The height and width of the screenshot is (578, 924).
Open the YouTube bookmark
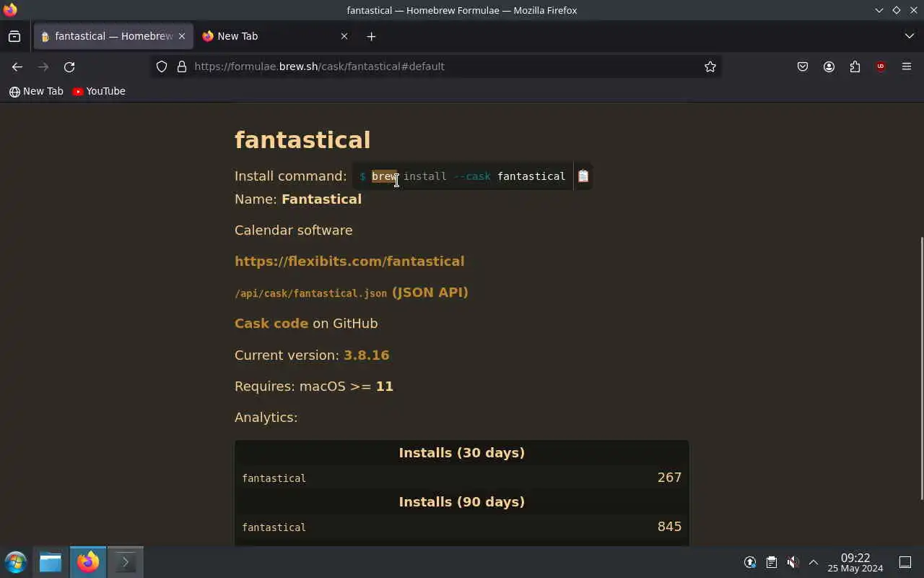(99, 91)
